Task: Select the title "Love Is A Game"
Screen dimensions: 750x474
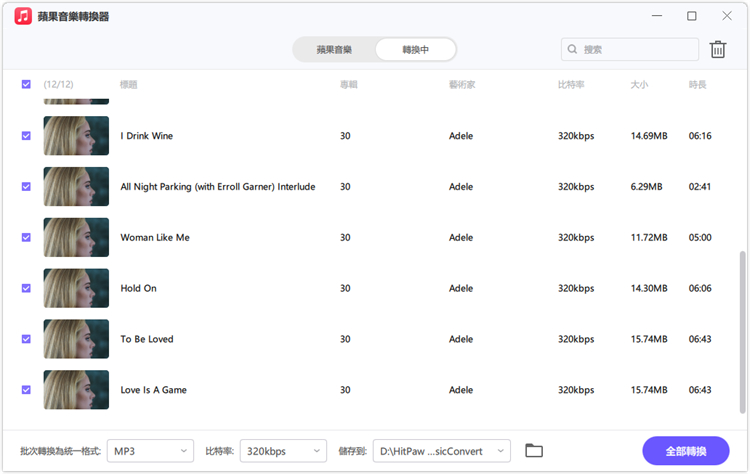Action: pos(154,390)
